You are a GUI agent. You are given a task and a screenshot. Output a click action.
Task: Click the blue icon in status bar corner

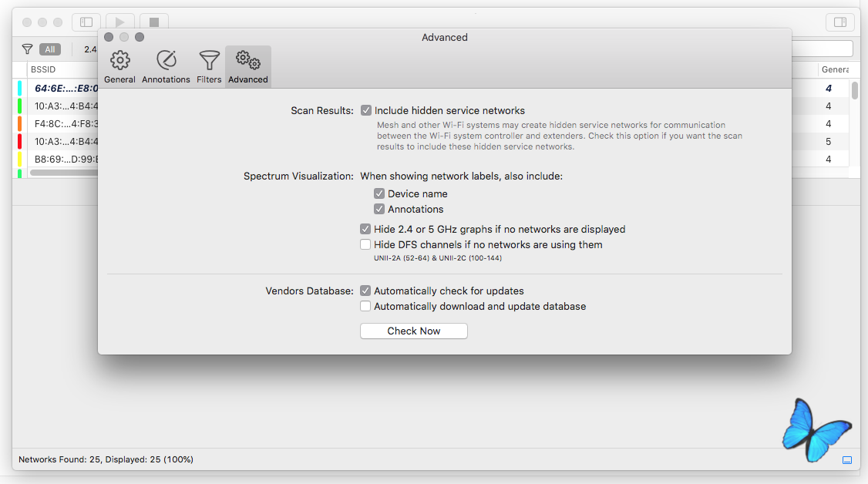(847, 460)
